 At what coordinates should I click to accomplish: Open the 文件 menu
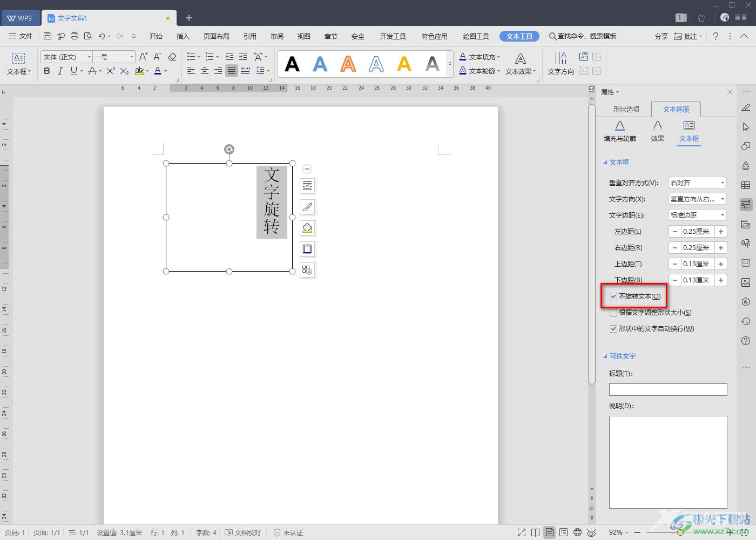point(21,36)
